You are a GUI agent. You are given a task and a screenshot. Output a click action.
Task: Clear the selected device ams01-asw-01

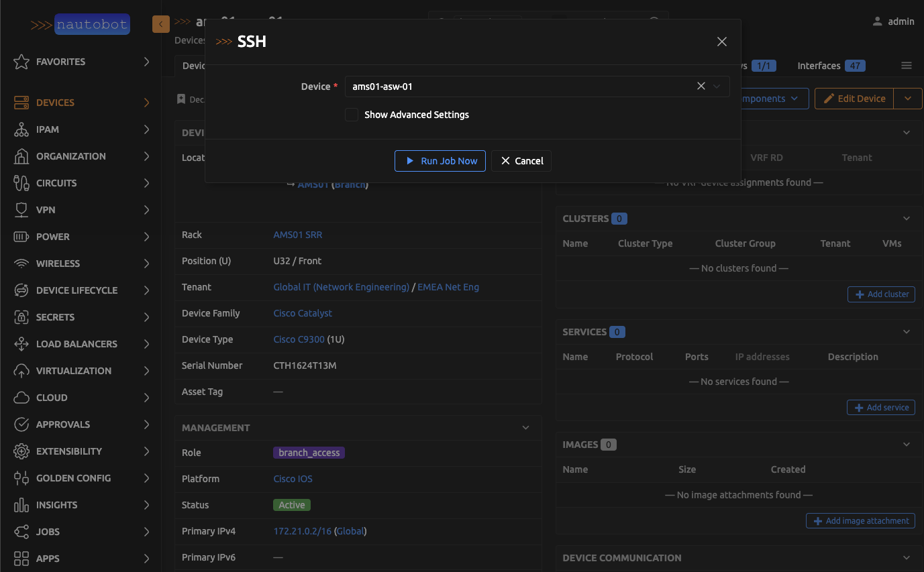tap(701, 86)
